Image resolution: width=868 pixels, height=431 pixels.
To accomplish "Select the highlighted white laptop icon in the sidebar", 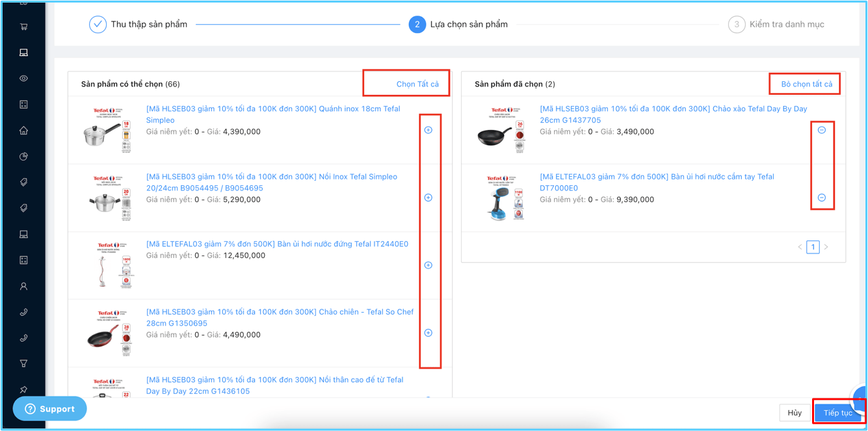I will coord(24,53).
